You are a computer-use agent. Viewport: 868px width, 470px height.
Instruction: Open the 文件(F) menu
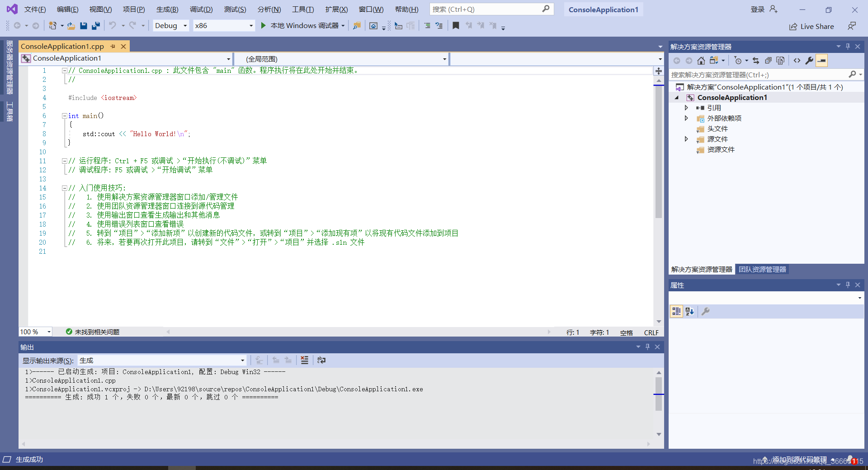click(x=35, y=9)
